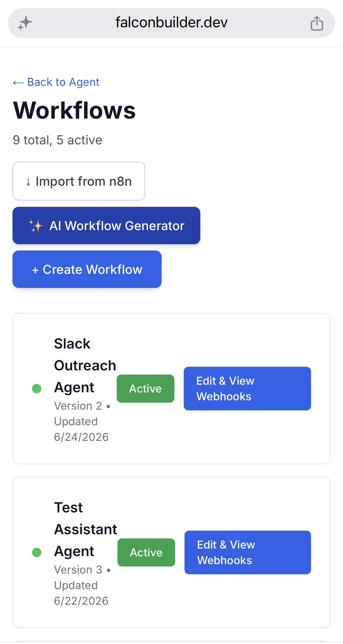Screen dimensions: 343x644
Task: Click Import from n8n button
Action: click(79, 181)
